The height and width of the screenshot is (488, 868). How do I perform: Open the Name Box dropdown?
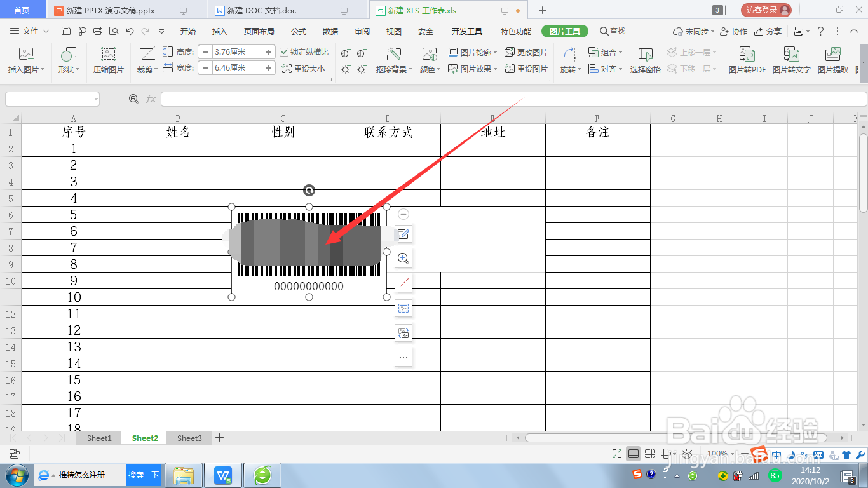[96, 99]
